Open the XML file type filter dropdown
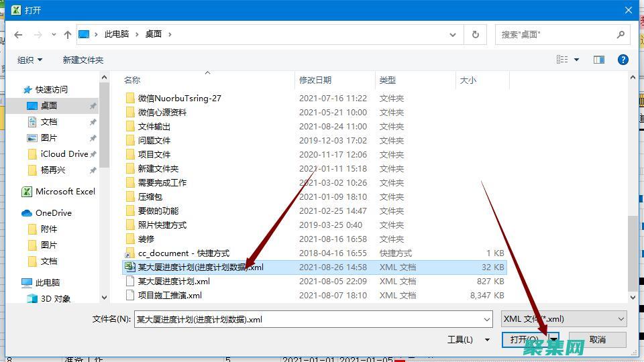 (x=563, y=319)
